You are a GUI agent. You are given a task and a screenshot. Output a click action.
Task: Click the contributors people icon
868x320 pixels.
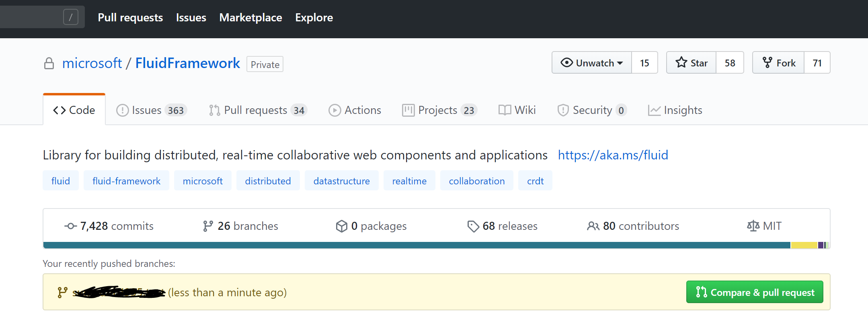[x=593, y=226]
